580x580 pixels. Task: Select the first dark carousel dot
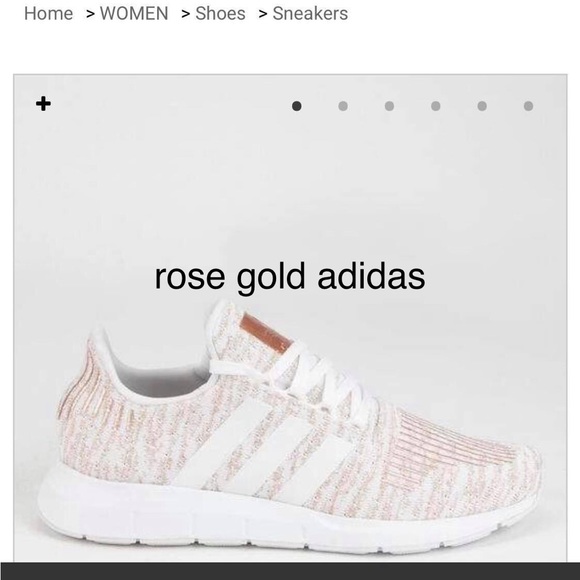297,106
